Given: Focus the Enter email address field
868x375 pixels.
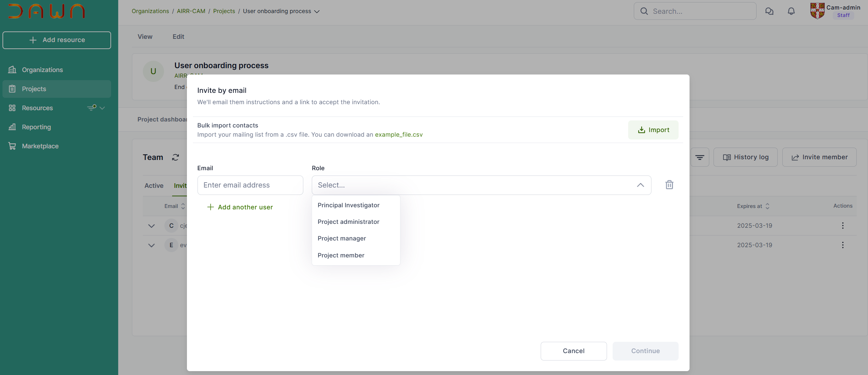Looking at the screenshot, I should point(250,185).
